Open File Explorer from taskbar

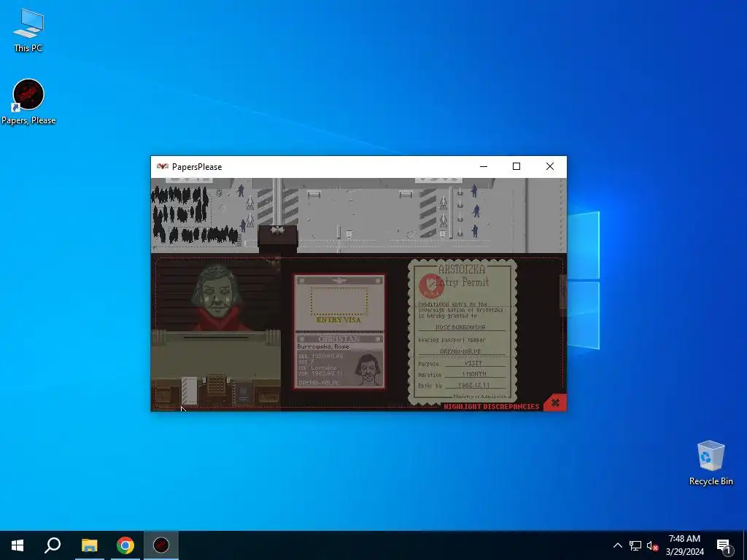89,545
